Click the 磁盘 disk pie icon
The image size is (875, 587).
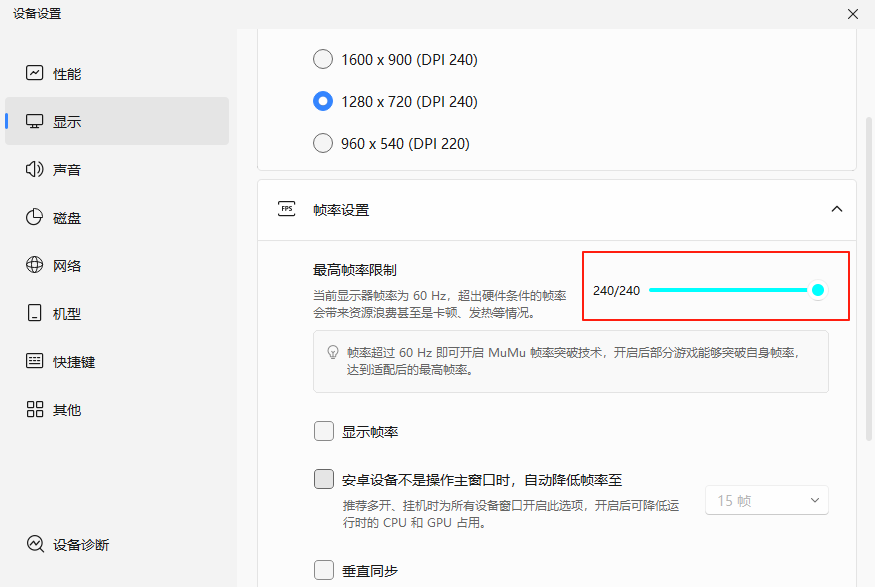point(35,217)
